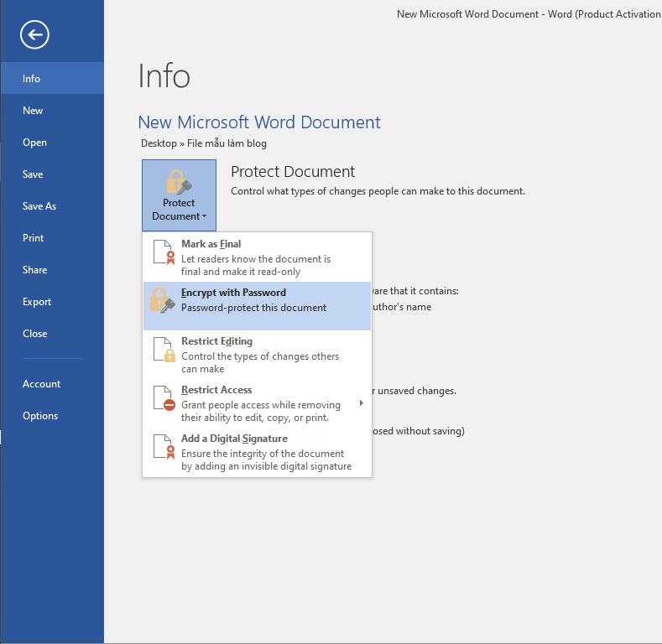Open the Account page

[41, 384]
